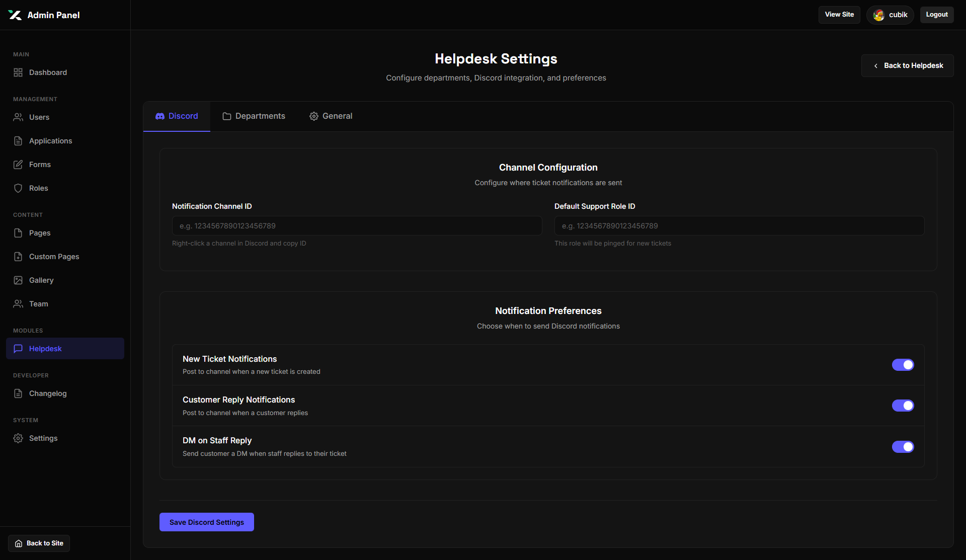966x560 pixels.
Task: Focus the Default Support Role ID field
Action: pyautogui.click(x=740, y=226)
